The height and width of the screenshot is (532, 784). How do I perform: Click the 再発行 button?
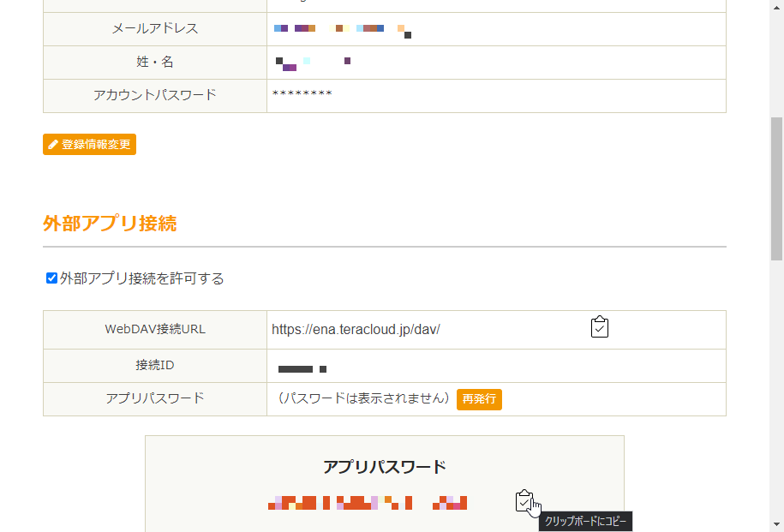tap(479, 399)
